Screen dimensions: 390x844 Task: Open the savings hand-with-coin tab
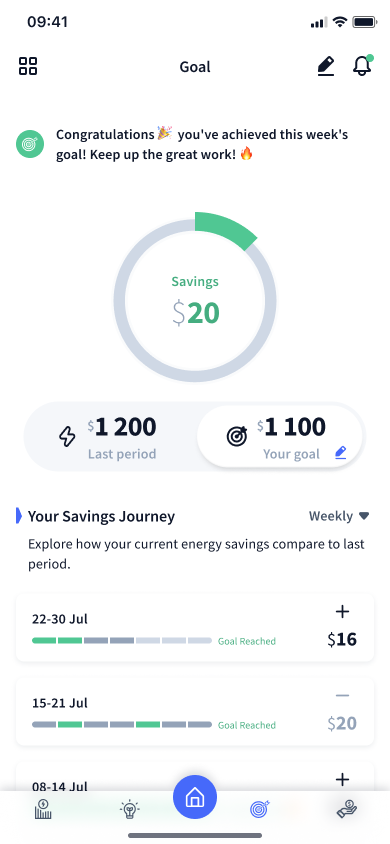click(x=347, y=809)
